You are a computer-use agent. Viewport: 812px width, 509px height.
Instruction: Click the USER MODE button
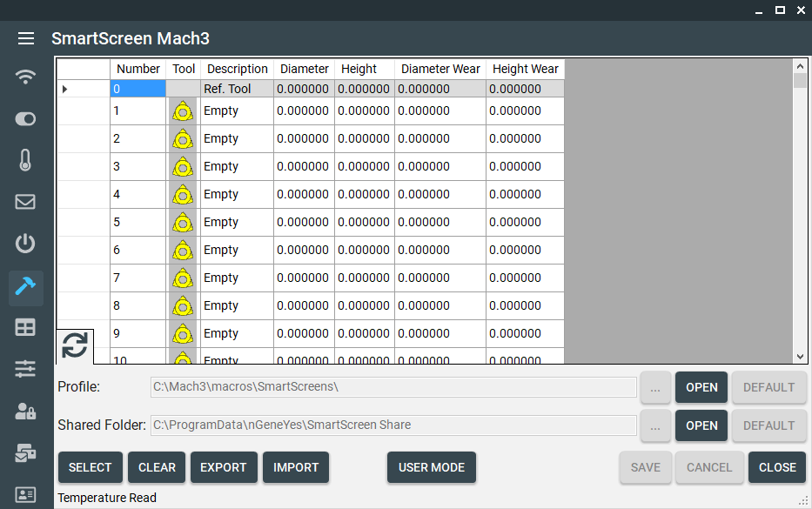click(431, 467)
